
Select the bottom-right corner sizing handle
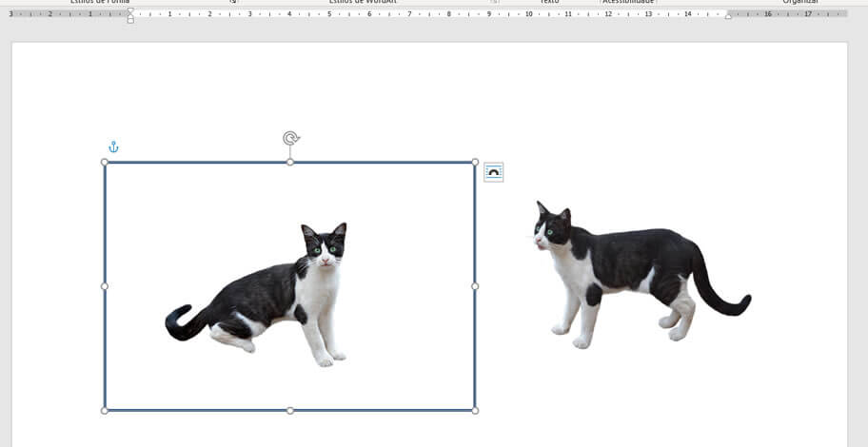(x=475, y=411)
